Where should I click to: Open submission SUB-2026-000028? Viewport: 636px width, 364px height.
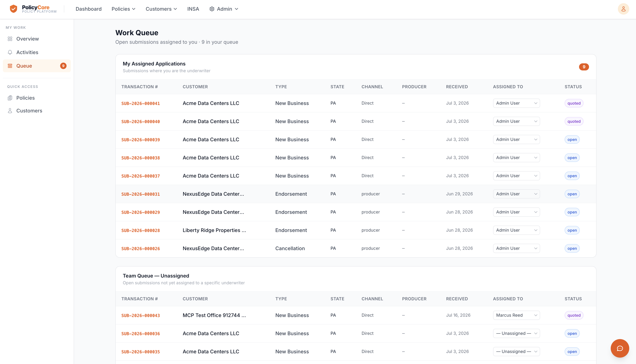[141, 230]
